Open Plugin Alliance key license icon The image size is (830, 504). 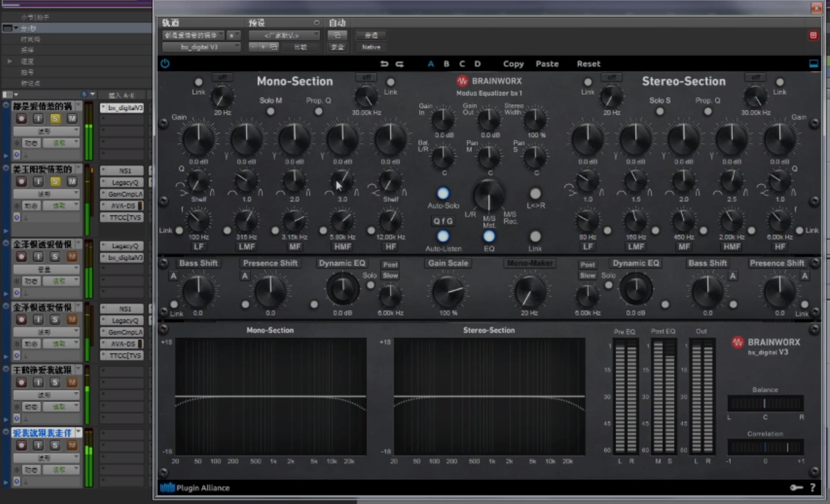[x=796, y=488]
